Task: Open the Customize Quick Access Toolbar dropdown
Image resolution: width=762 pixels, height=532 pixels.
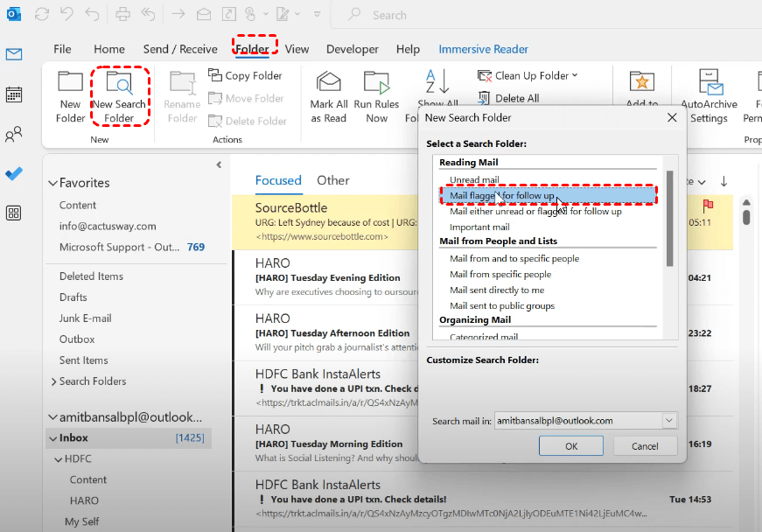Action: (317, 15)
